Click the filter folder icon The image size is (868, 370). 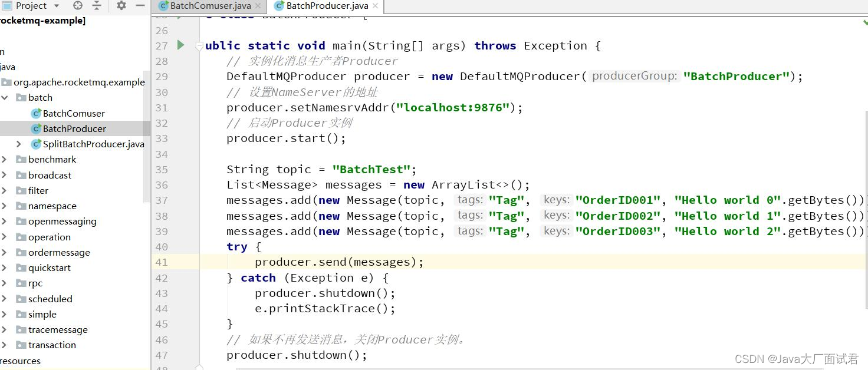tap(21, 190)
